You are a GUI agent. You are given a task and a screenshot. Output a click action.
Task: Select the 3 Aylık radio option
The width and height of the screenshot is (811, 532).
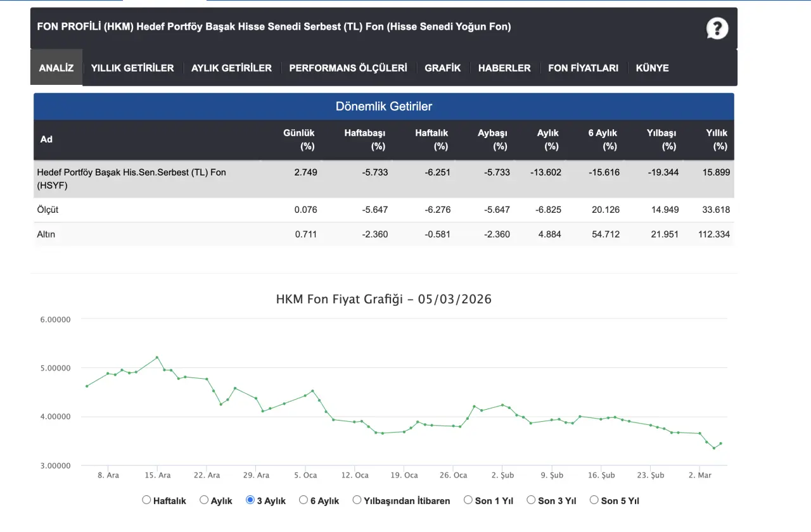click(x=250, y=500)
